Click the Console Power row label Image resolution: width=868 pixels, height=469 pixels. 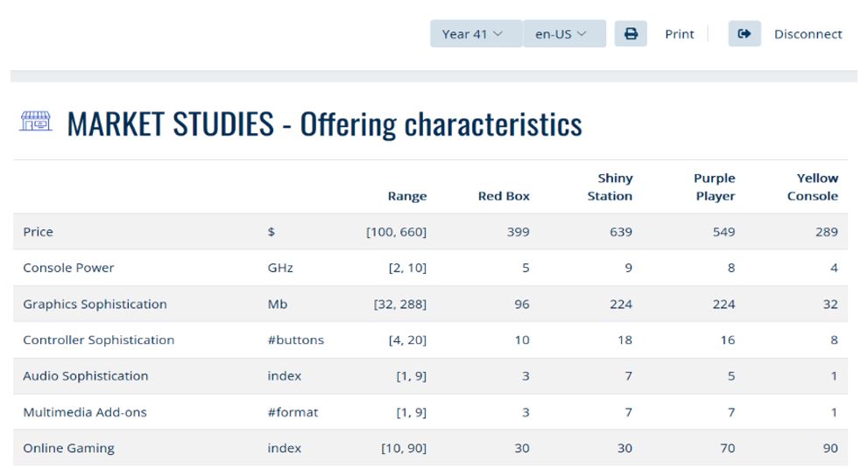pos(68,268)
